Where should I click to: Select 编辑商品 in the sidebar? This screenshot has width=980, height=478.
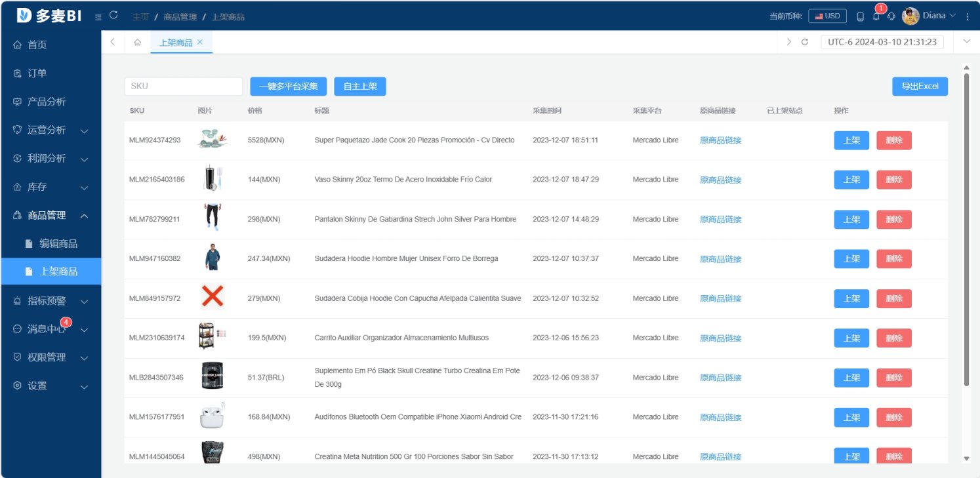coord(58,243)
